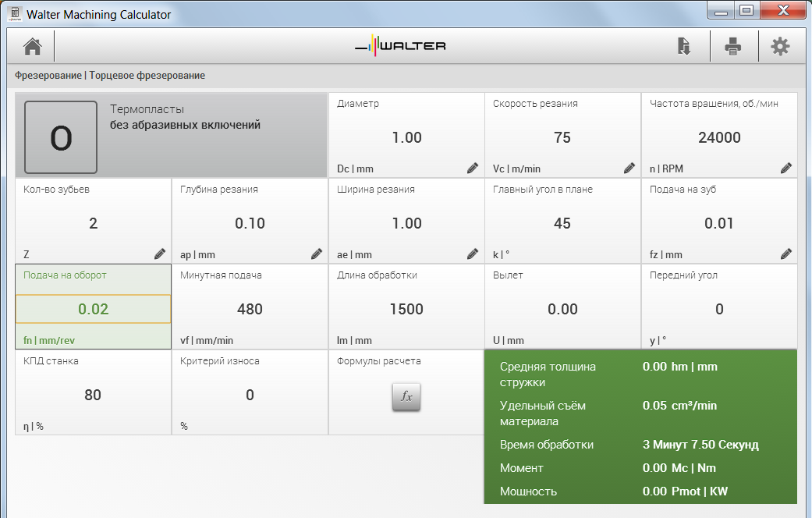The height and width of the screenshot is (518, 812).
Task: Click the export/download document icon
Action: 683,47
